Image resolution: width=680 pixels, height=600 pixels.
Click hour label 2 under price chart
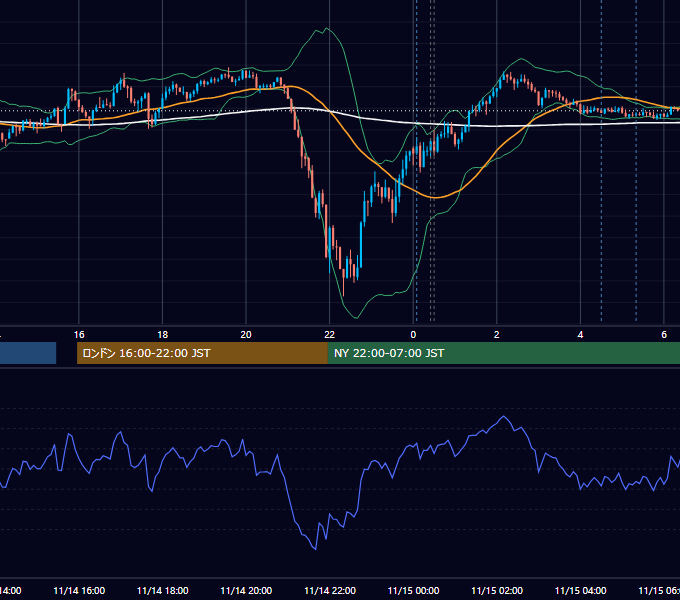(497, 335)
